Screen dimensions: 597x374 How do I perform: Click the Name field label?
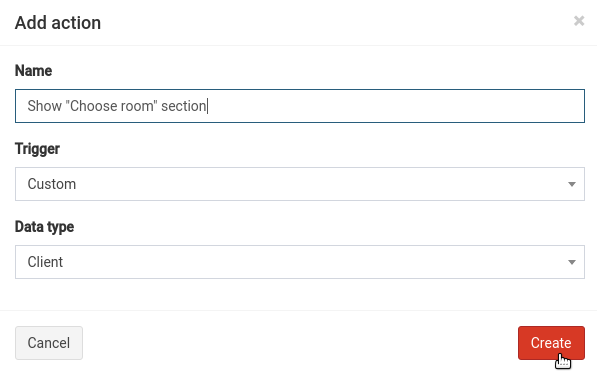(34, 71)
